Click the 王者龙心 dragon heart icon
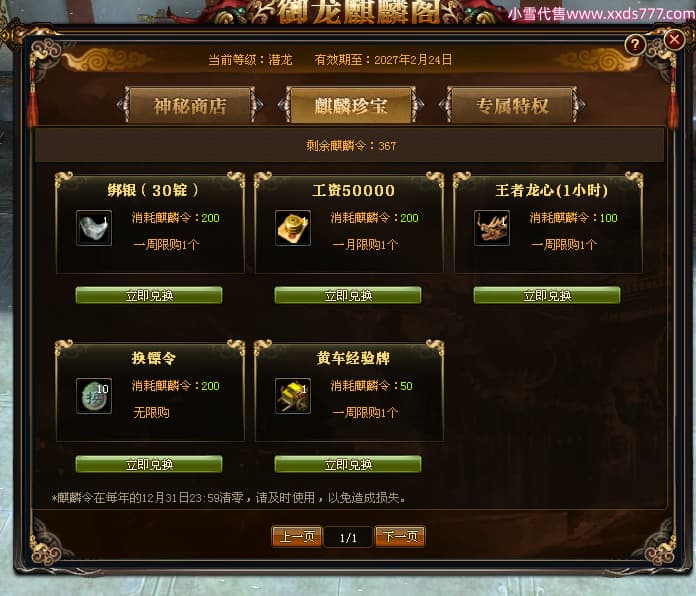696x596 pixels. (491, 228)
